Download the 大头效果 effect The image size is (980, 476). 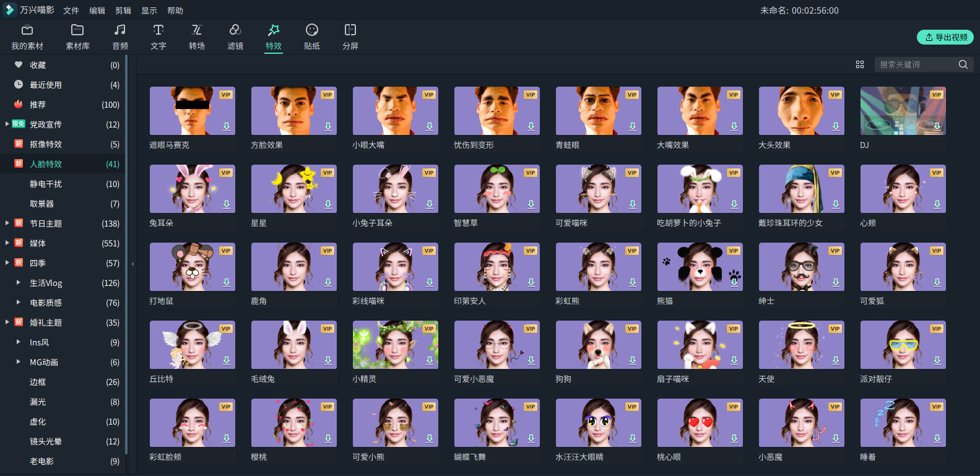836,126
